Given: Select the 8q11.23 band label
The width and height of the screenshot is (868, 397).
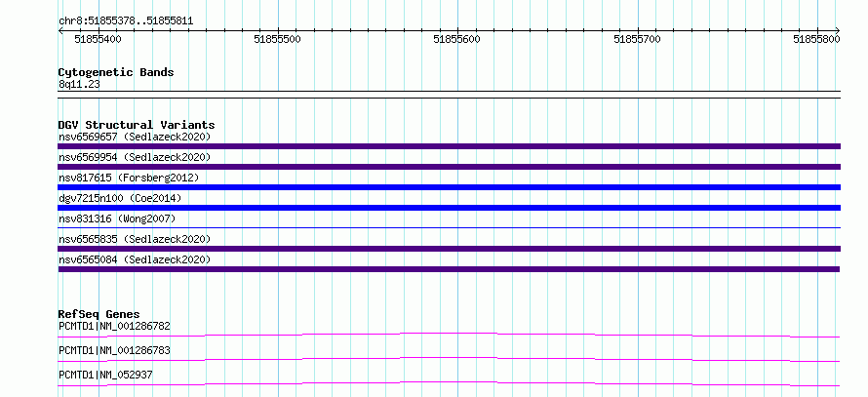Looking at the screenshot, I should (x=79, y=85).
